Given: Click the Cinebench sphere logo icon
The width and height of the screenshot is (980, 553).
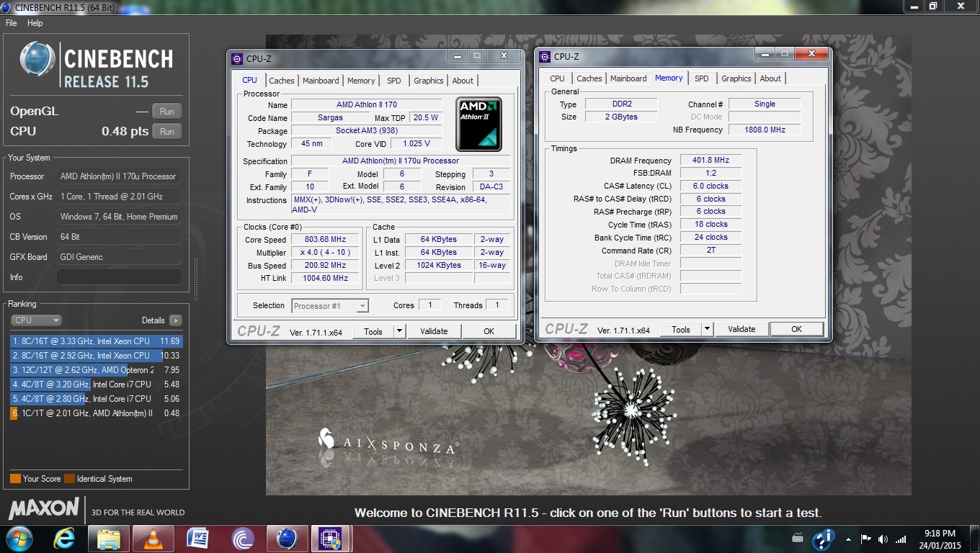Looking at the screenshot, I should click(x=37, y=59).
